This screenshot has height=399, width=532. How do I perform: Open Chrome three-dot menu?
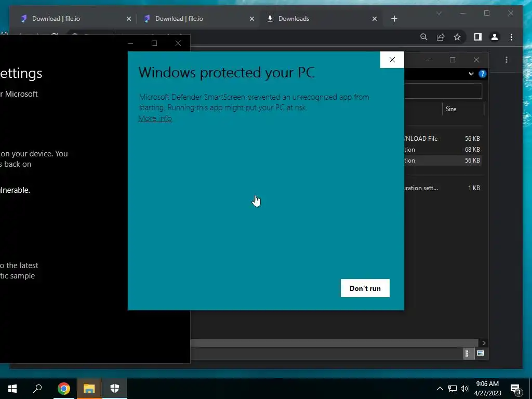coord(511,37)
